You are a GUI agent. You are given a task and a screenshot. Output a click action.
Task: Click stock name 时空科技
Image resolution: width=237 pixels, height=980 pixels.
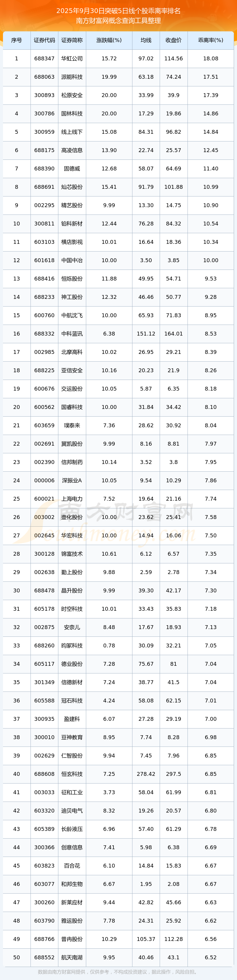tap(72, 609)
